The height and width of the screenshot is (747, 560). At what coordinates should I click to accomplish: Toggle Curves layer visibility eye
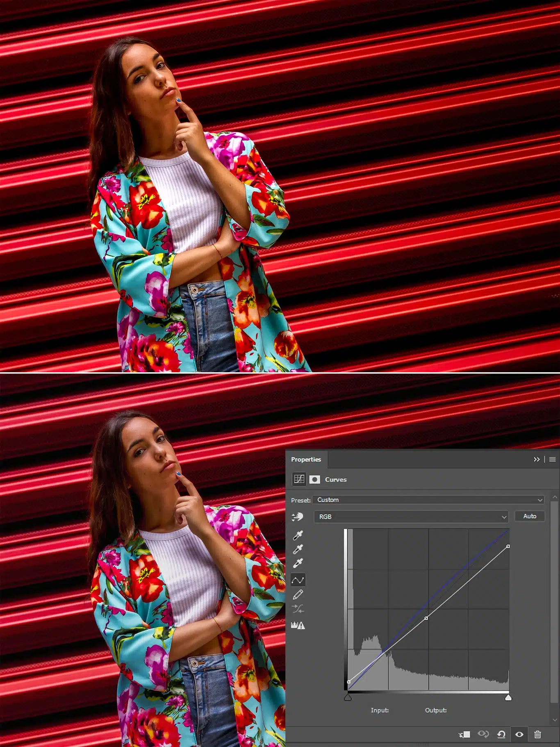coord(519,734)
